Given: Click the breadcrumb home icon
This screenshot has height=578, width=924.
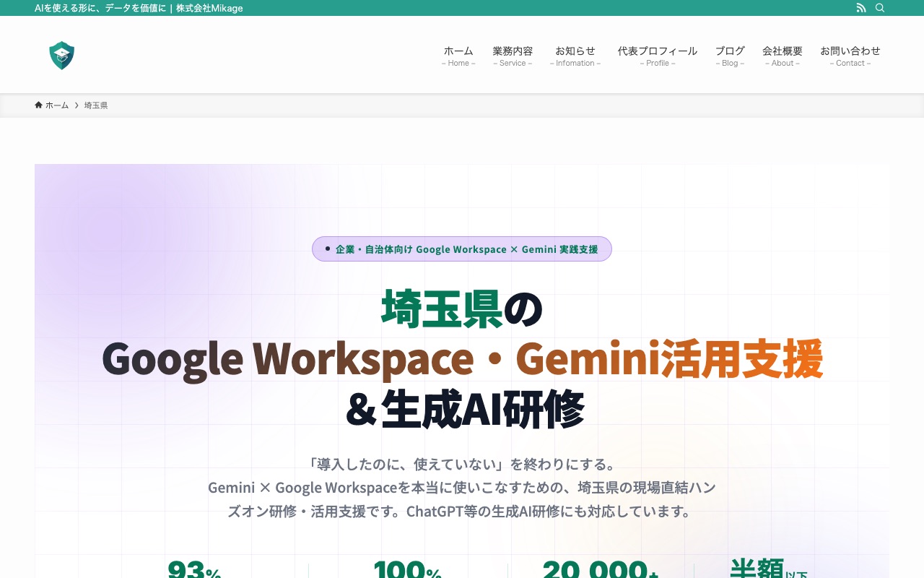Looking at the screenshot, I should [x=38, y=105].
